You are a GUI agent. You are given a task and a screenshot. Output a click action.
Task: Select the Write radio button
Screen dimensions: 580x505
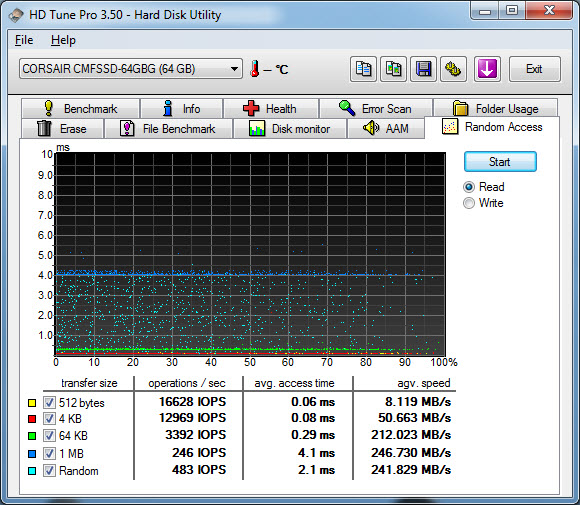point(469,203)
